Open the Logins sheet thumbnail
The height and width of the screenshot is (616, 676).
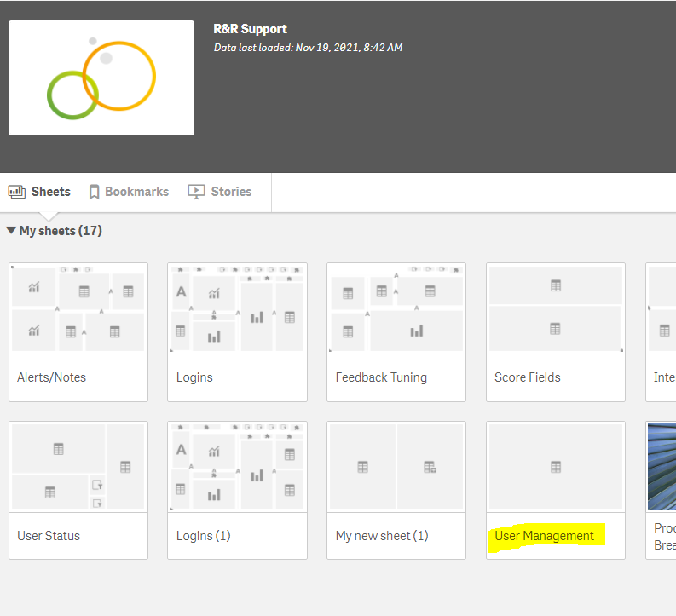coord(237,308)
